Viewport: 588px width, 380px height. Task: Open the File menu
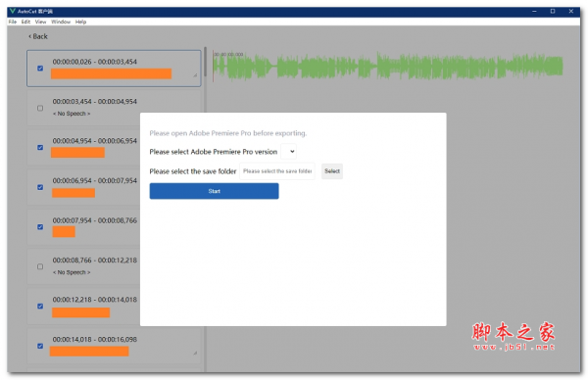tap(13, 22)
